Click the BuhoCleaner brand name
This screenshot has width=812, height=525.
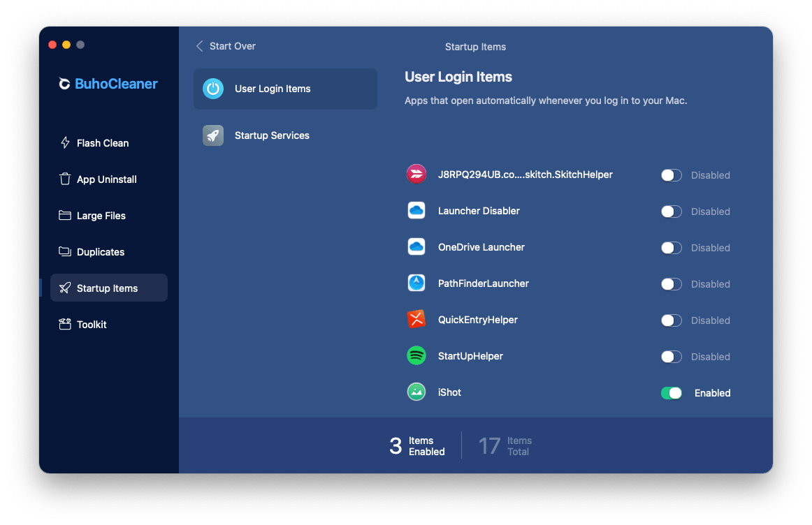[x=116, y=84]
